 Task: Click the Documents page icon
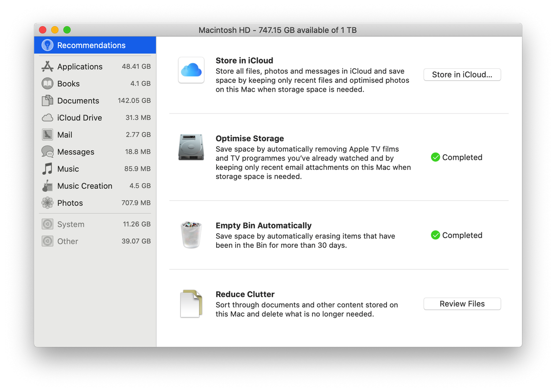click(47, 101)
